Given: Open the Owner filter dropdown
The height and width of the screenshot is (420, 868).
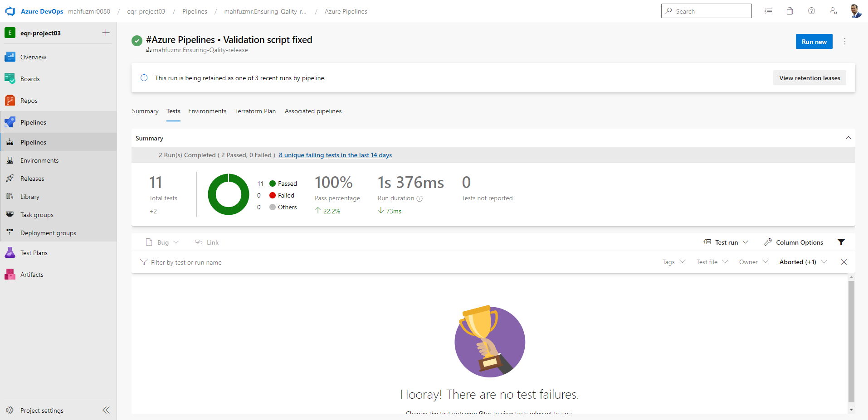Looking at the screenshot, I should tap(754, 262).
